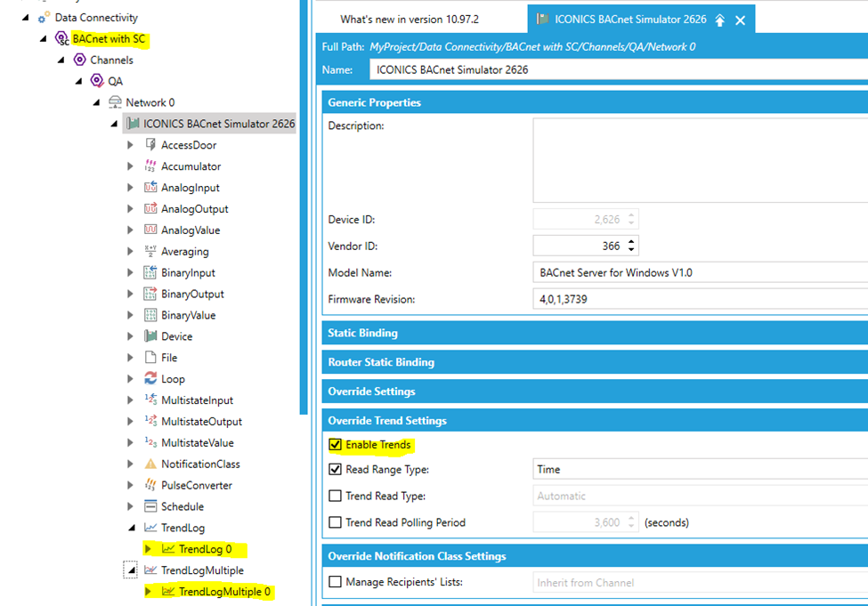This screenshot has height=606, width=868.
Task: Increase the Vendor ID stepper value
Action: [x=631, y=241]
